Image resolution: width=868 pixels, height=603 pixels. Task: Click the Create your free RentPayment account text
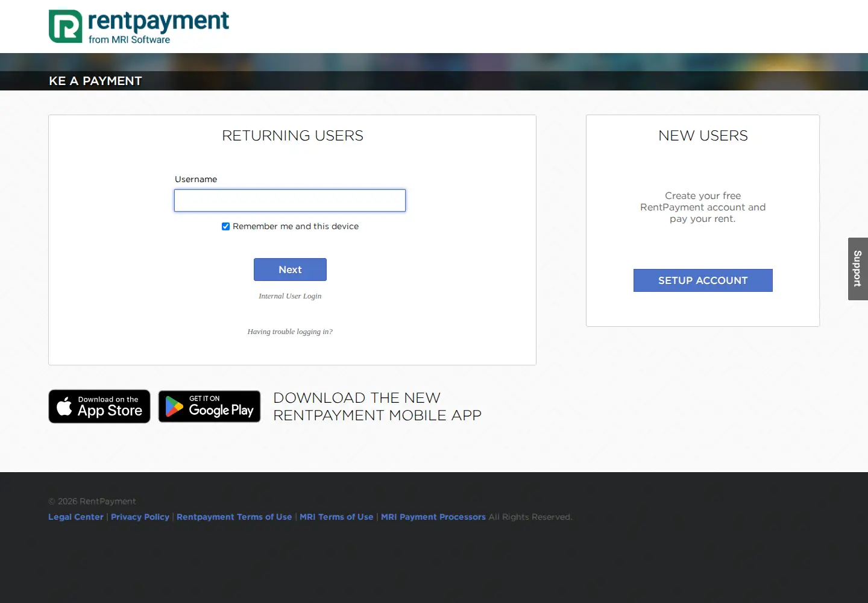[x=703, y=207]
